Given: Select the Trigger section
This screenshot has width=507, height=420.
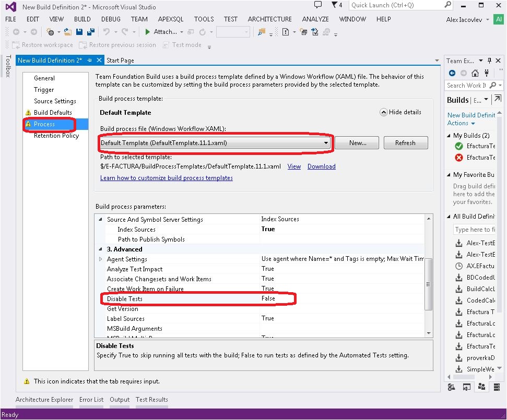Looking at the screenshot, I should [44, 90].
